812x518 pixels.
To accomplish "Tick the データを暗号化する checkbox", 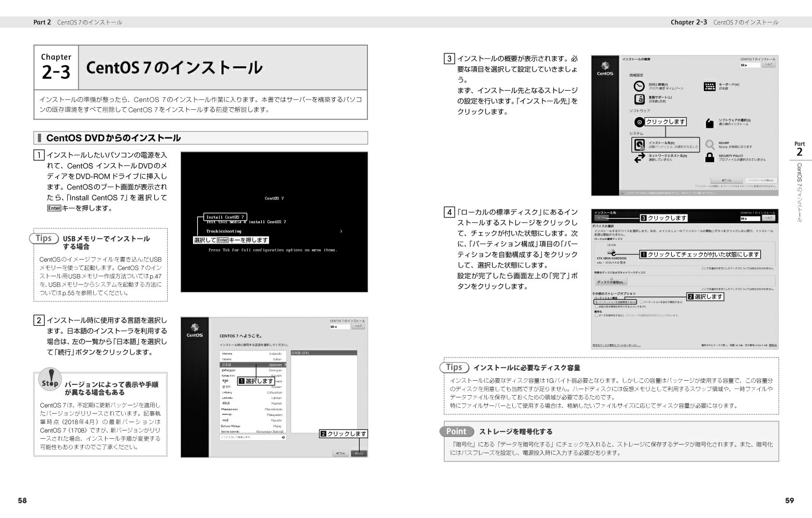I will (596, 315).
